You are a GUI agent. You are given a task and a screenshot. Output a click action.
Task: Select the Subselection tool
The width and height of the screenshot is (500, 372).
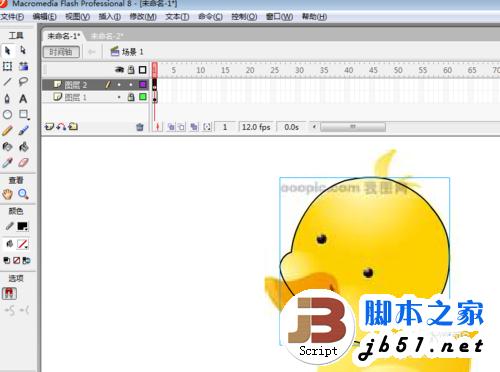(x=23, y=50)
